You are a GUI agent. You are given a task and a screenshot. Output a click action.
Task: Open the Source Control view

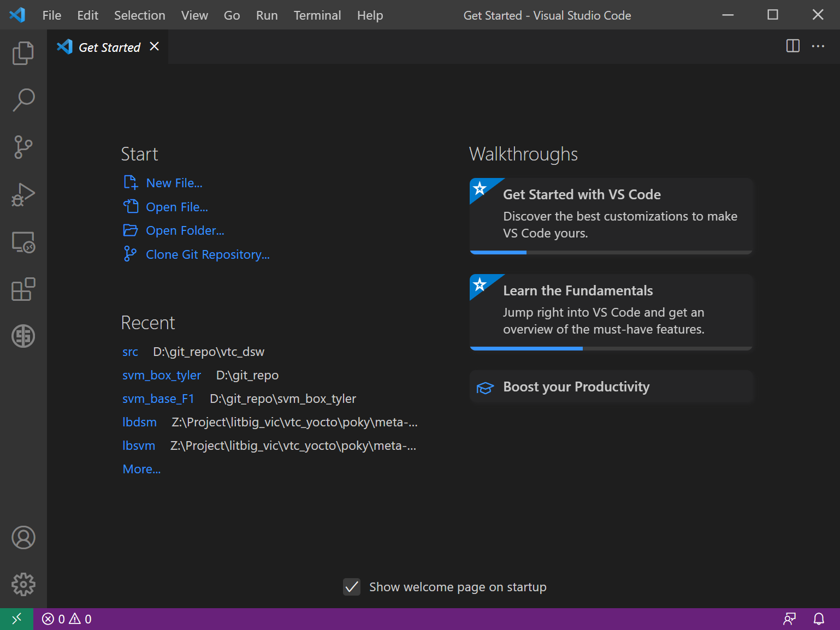(23, 147)
